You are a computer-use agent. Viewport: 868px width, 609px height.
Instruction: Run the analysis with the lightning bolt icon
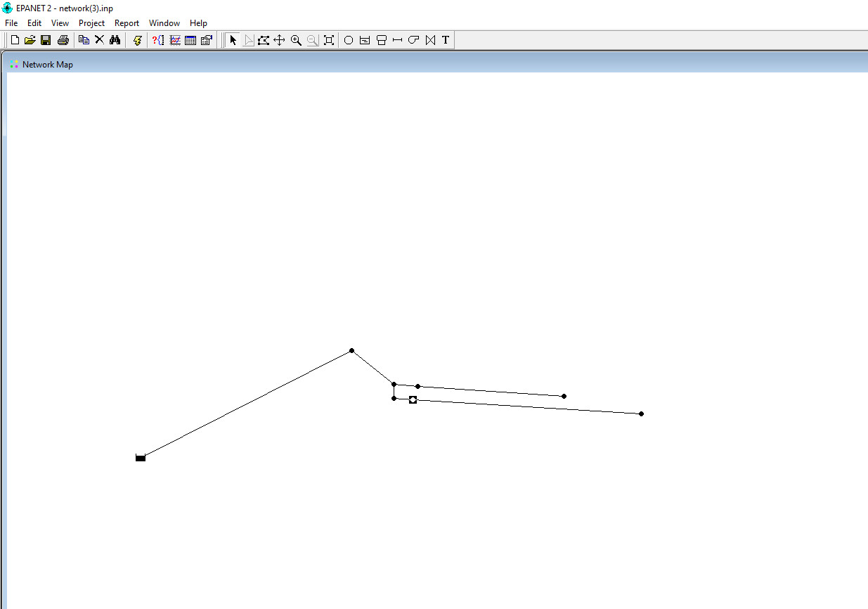click(137, 40)
